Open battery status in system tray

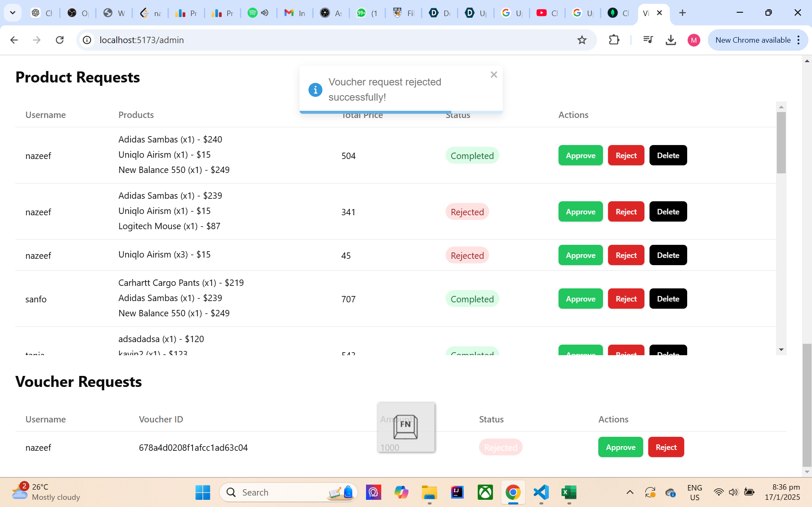coord(749,492)
